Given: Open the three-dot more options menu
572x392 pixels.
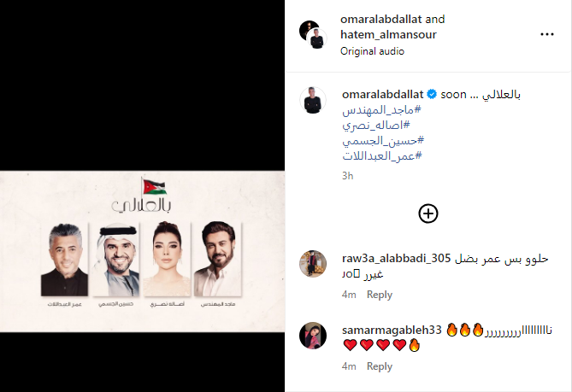Looking at the screenshot, I should coord(547,34).
